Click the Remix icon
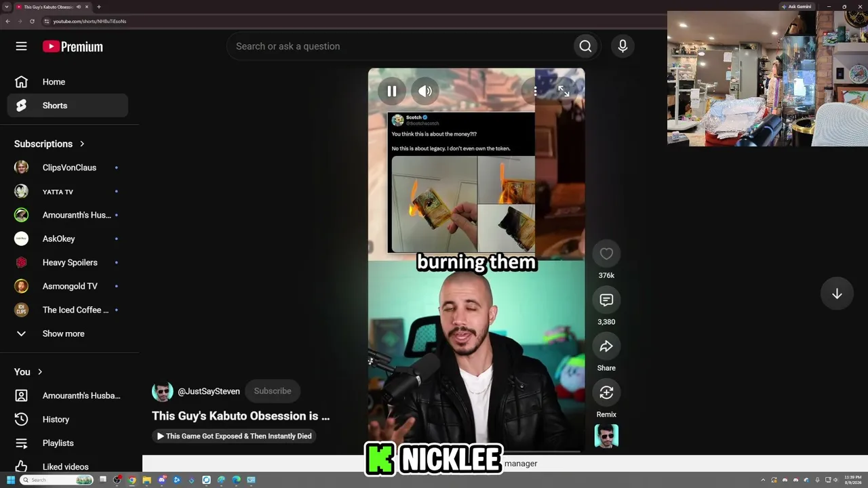The width and height of the screenshot is (868, 488). click(606, 392)
